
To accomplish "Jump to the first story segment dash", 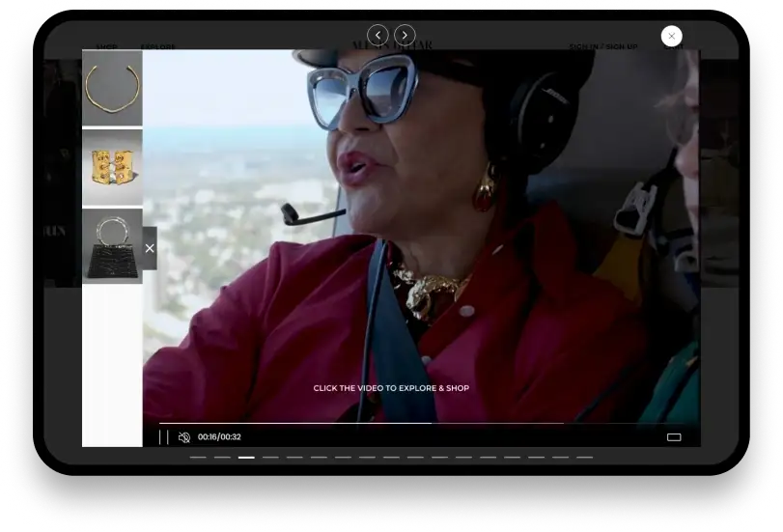I will pyautogui.click(x=198, y=457).
